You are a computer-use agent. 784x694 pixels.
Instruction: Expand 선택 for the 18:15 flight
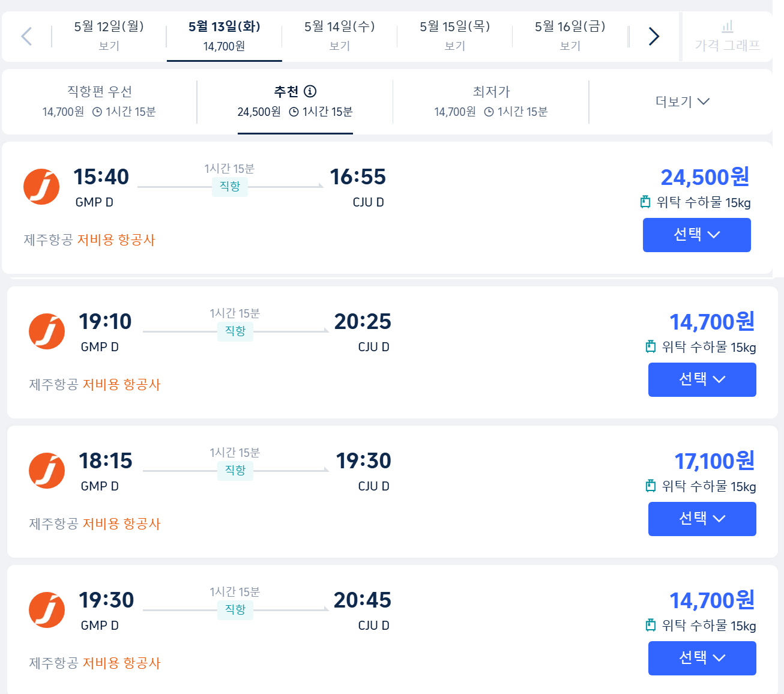702,519
